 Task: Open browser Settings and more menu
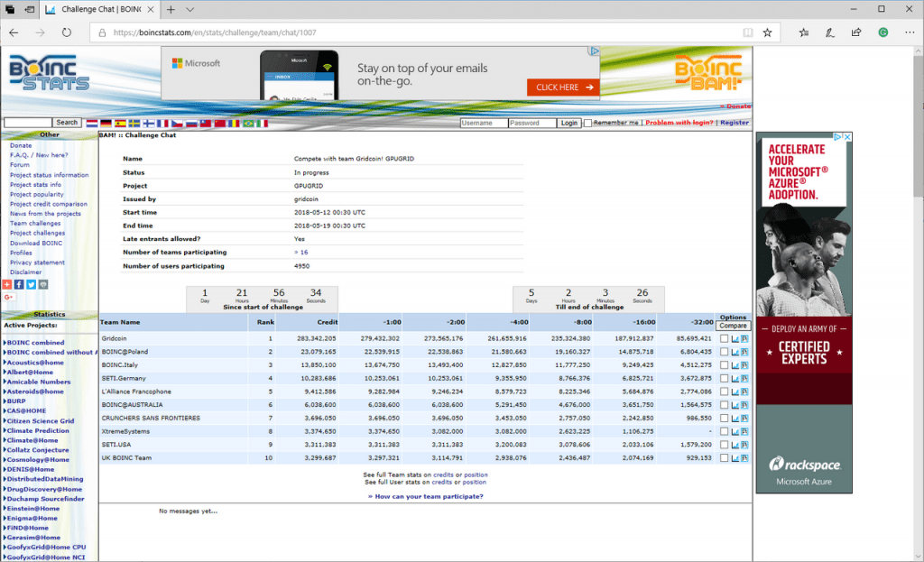point(910,32)
